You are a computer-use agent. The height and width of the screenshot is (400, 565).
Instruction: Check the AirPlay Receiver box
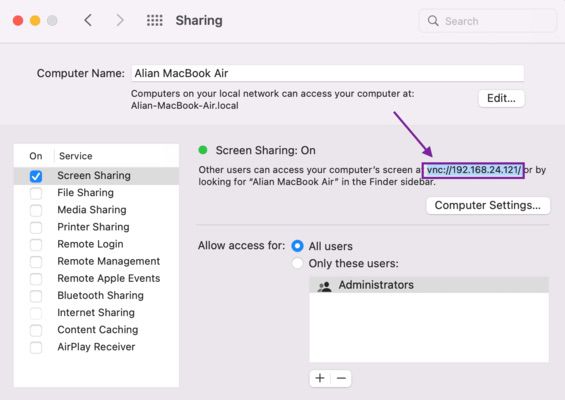point(36,347)
